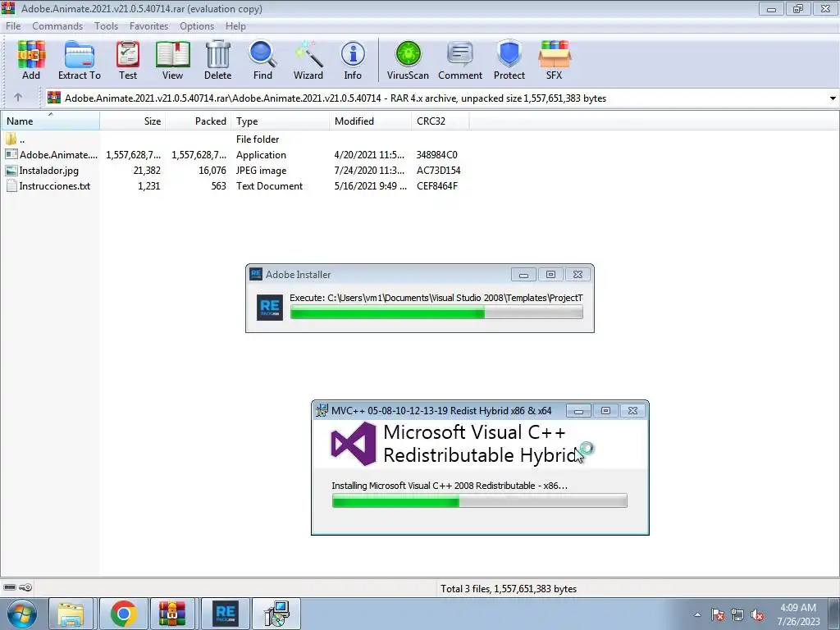840x630 pixels.
Task: Open the Find magnifier tool
Action: coord(262,60)
